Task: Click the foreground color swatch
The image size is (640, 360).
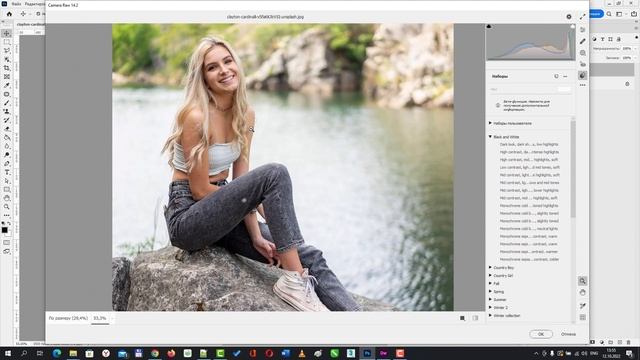Action: click(4, 230)
